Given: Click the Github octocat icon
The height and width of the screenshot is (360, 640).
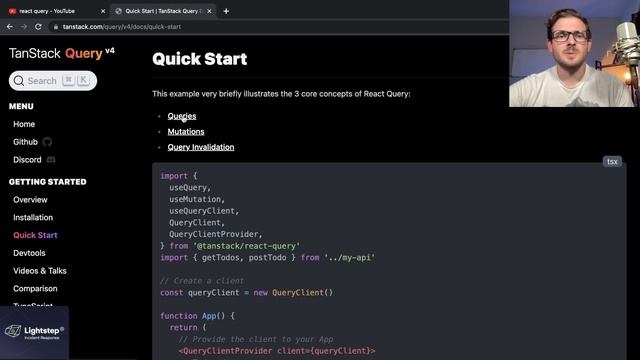Looking at the screenshot, I should 47,142.
